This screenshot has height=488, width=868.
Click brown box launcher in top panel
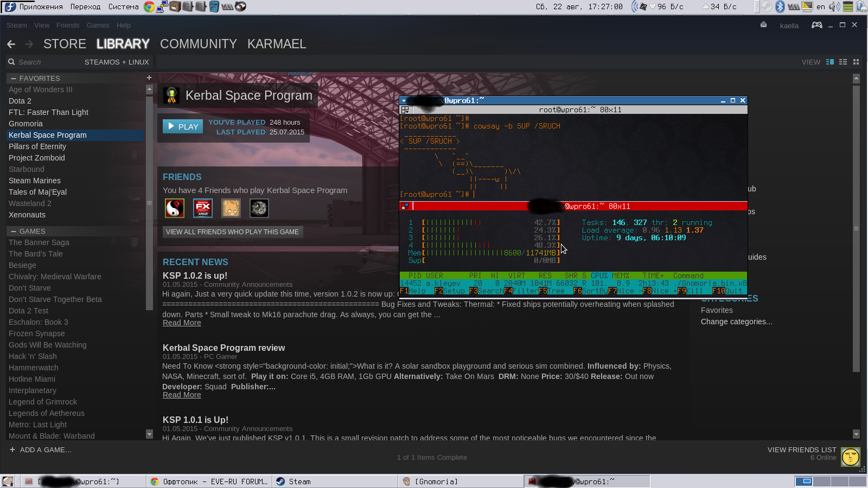pos(175,7)
